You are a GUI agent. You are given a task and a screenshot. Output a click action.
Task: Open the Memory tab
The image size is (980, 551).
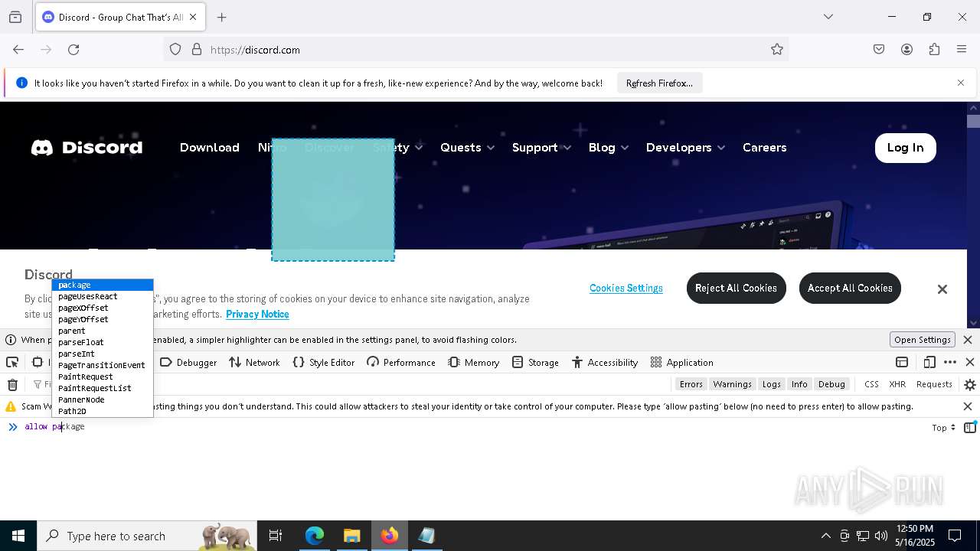[x=473, y=363]
